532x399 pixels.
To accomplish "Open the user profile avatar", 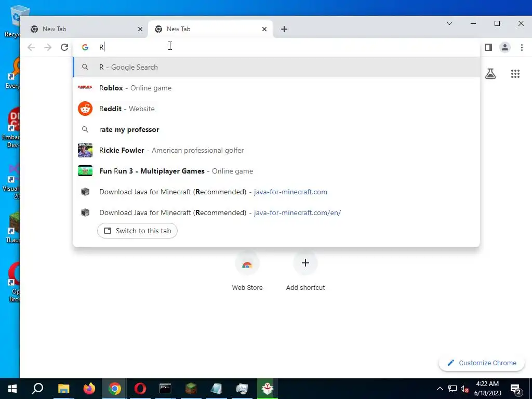I will 505,47.
